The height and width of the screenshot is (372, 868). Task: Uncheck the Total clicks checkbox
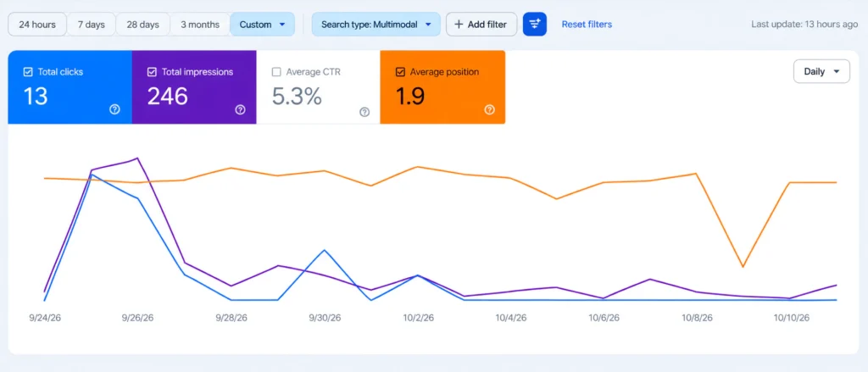click(28, 72)
